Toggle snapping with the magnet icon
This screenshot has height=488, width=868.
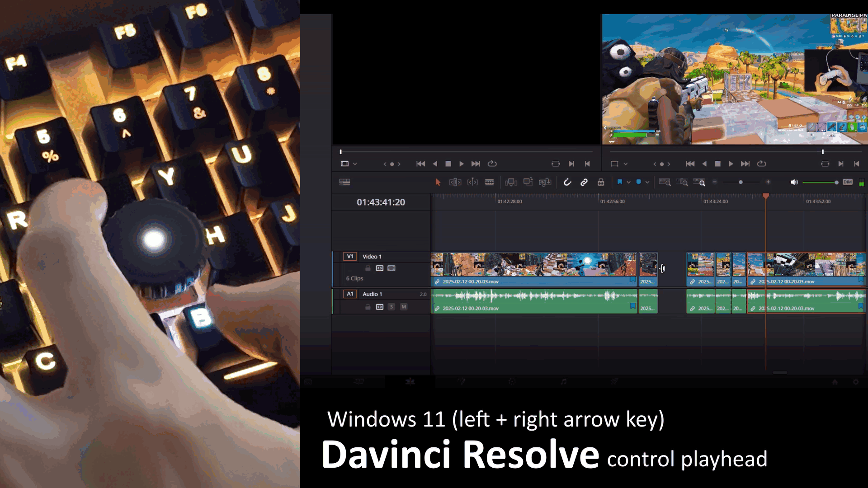coord(568,182)
